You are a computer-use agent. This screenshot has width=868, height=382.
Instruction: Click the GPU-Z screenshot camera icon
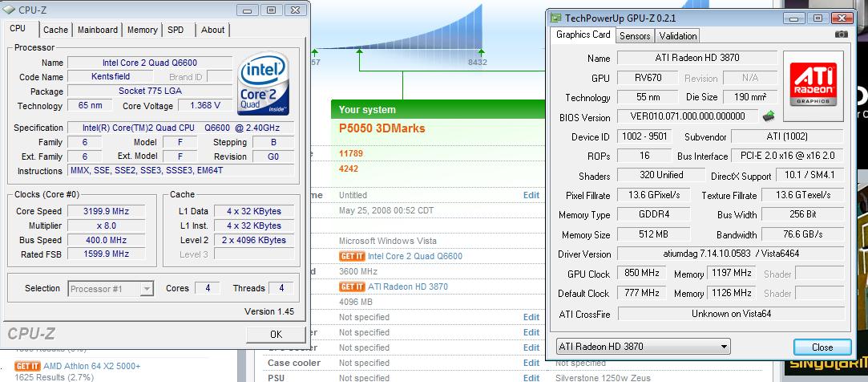(842, 35)
